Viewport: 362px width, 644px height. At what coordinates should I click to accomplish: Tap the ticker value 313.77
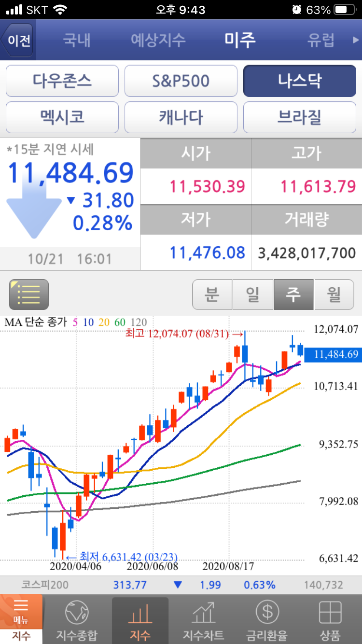coord(130,585)
